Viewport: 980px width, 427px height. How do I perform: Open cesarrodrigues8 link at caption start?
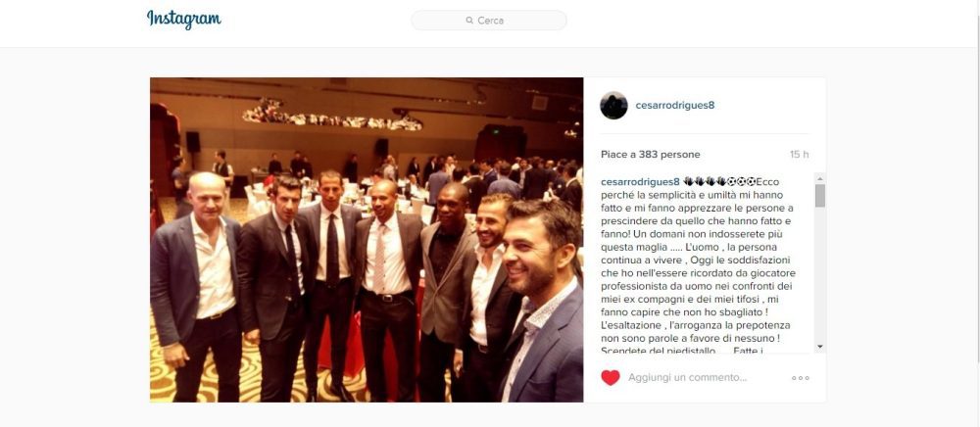point(640,181)
